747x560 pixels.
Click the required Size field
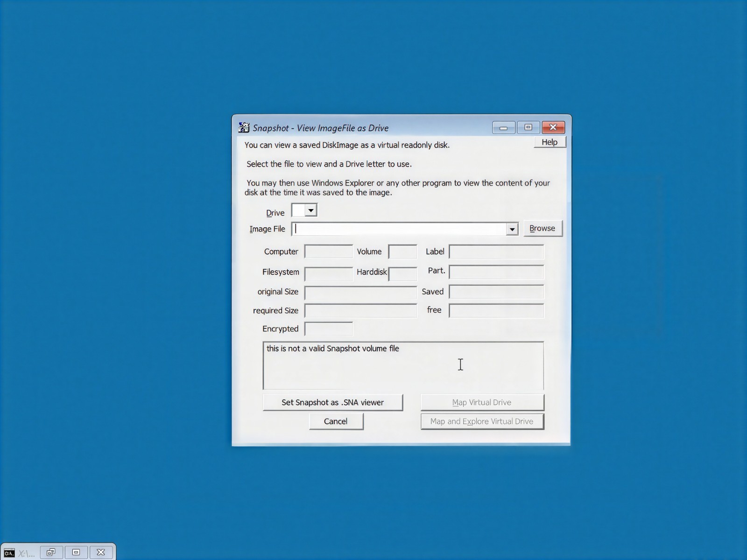pyautogui.click(x=360, y=311)
